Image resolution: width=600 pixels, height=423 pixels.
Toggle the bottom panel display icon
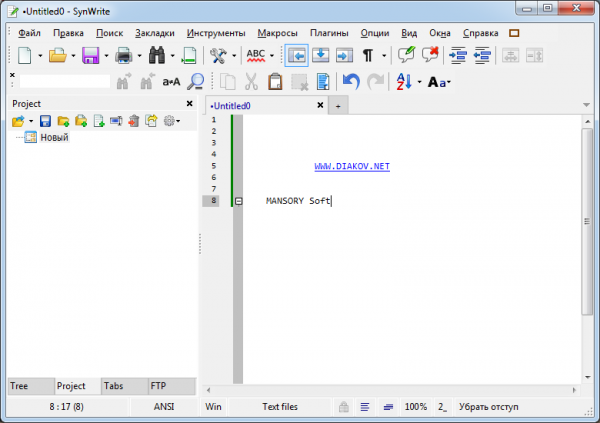(321, 56)
